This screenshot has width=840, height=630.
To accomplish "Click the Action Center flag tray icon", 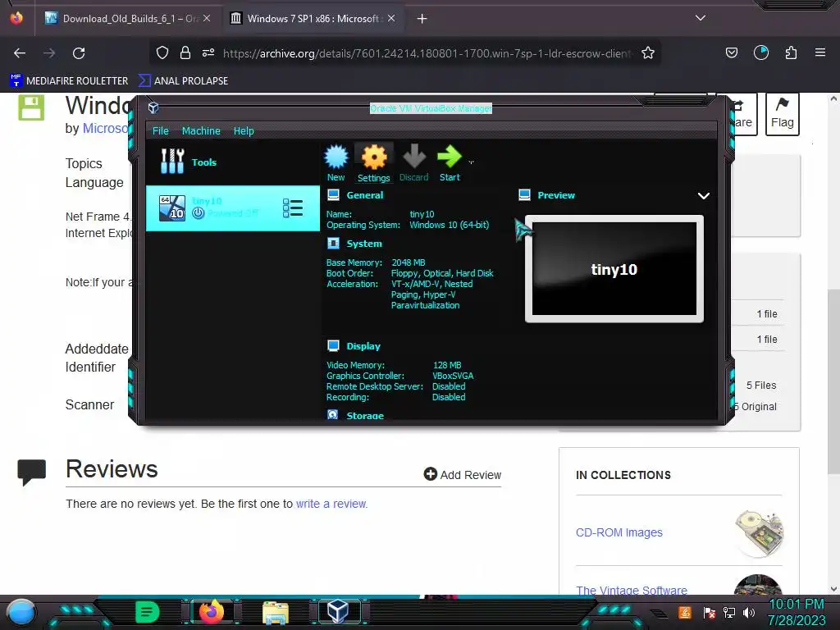I will point(710,612).
